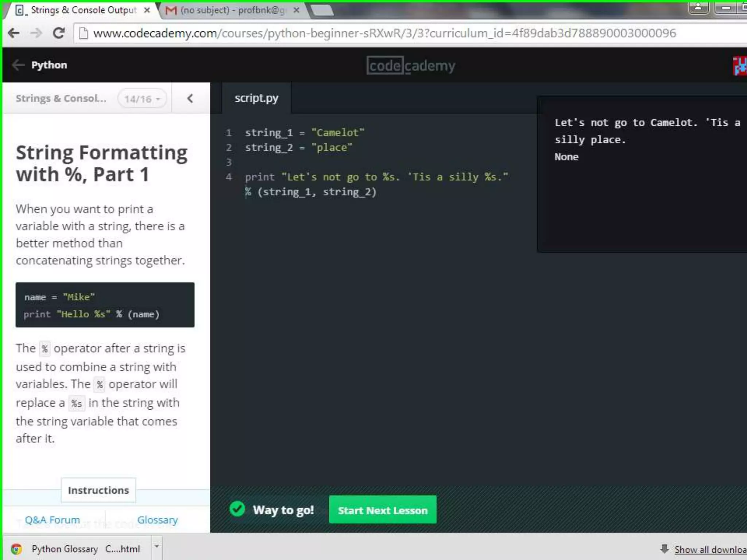Click the Codecademy logo in the header

[411, 66]
